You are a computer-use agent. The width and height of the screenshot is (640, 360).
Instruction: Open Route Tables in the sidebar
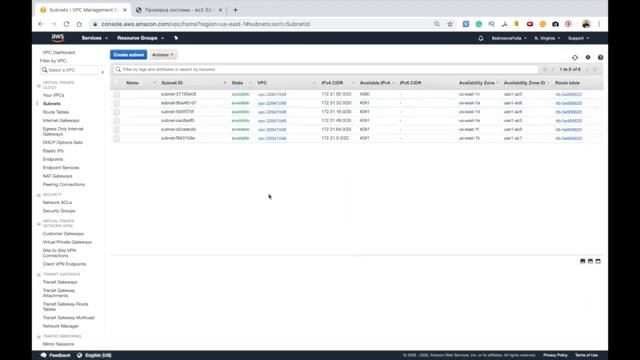pos(56,112)
